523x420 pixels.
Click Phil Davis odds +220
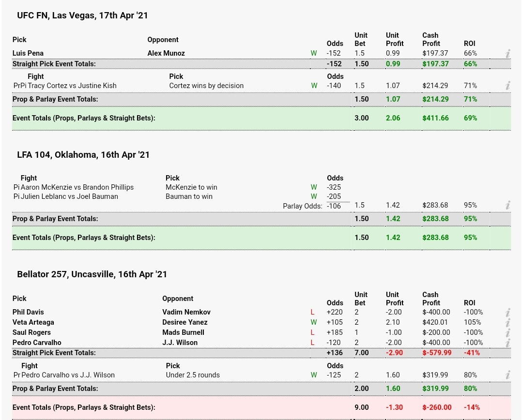(335, 312)
